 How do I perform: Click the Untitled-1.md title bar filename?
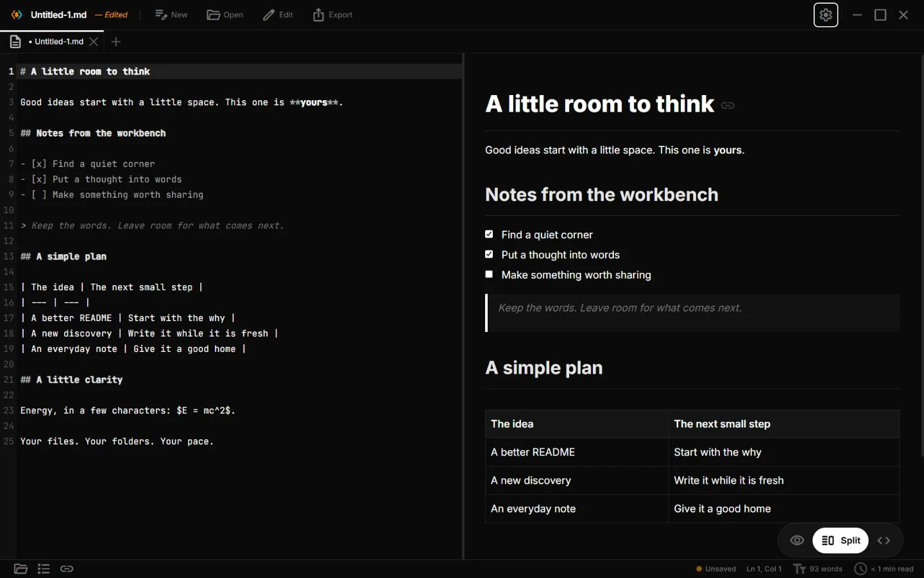point(58,15)
